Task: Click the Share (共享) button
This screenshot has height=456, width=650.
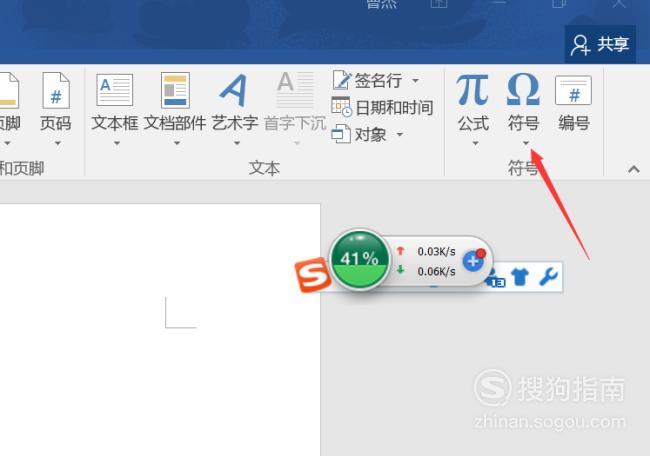Action: pos(600,44)
